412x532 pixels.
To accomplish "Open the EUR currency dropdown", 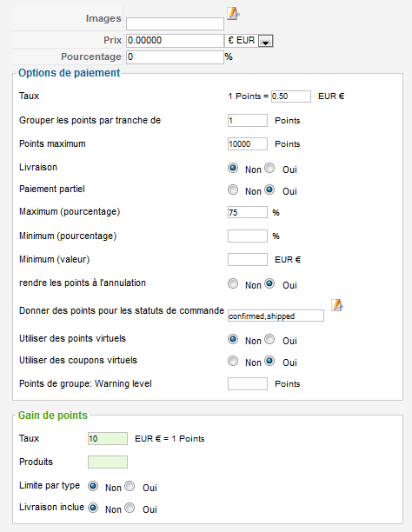I will click(265, 41).
